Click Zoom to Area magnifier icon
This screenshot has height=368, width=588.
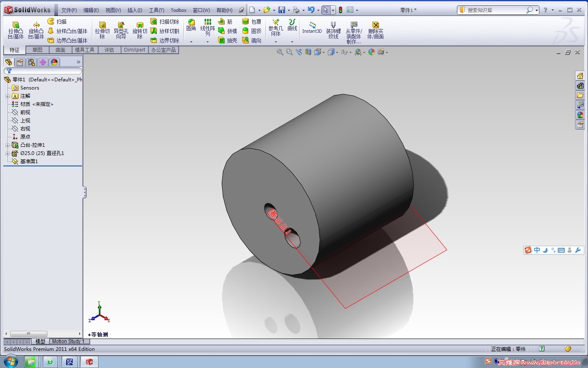pyautogui.click(x=290, y=52)
